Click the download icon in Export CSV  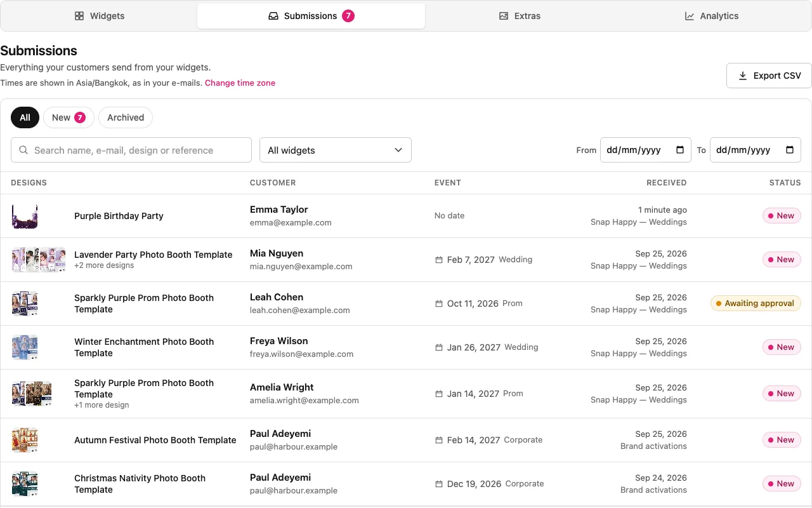tap(743, 76)
